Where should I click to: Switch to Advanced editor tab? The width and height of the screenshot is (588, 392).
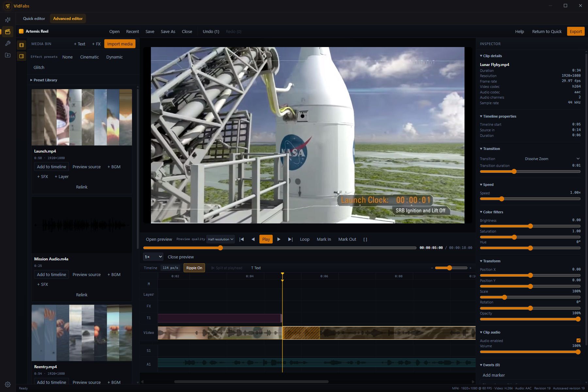point(68,19)
